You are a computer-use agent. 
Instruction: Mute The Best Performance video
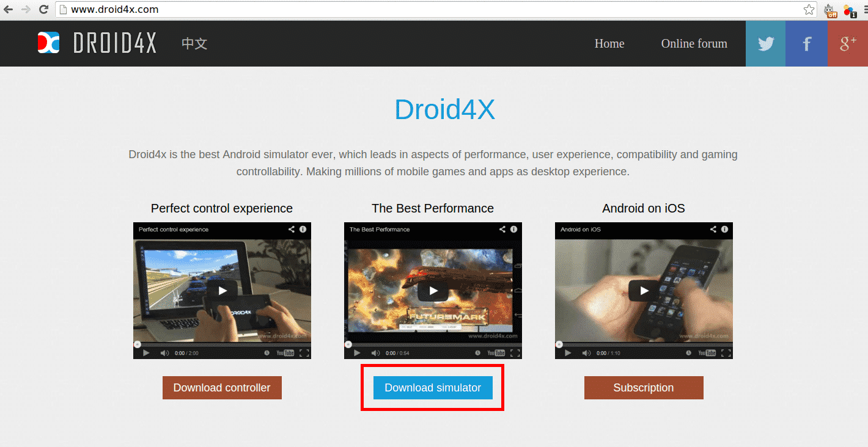(x=375, y=353)
